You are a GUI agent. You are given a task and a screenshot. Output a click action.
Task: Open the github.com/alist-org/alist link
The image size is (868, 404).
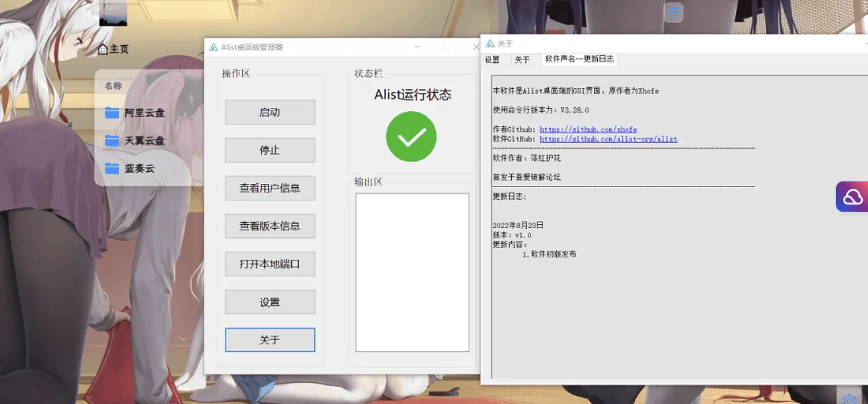[608, 139]
